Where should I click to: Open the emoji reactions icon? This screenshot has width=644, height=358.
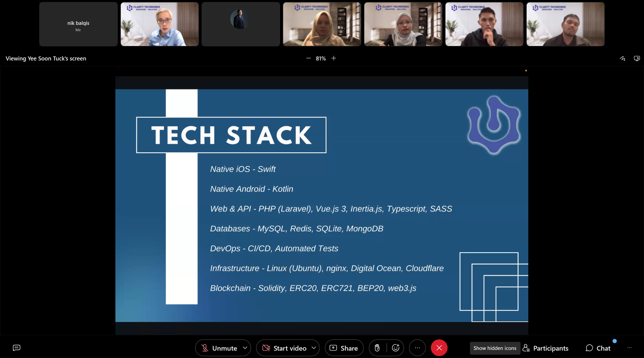pos(395,348)
